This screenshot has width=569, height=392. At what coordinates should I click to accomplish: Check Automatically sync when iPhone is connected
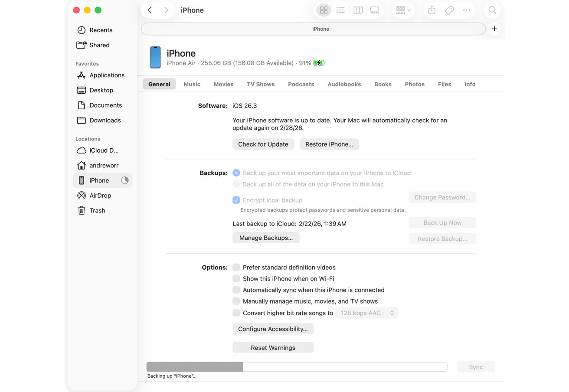click(236, 290)
